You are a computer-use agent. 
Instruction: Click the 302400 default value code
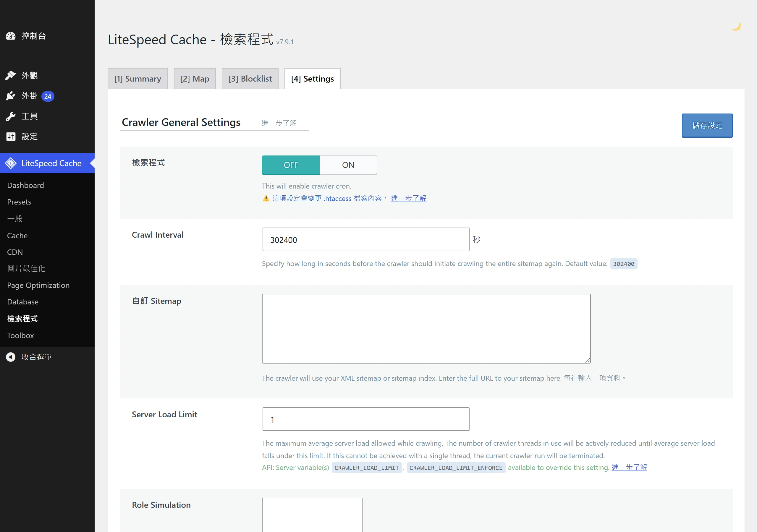[x=624, y=264]
